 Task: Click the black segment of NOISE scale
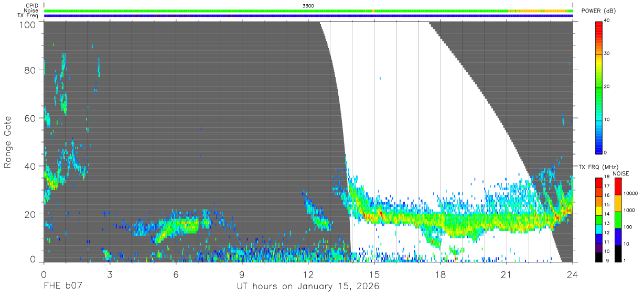[x=618, y=253]
